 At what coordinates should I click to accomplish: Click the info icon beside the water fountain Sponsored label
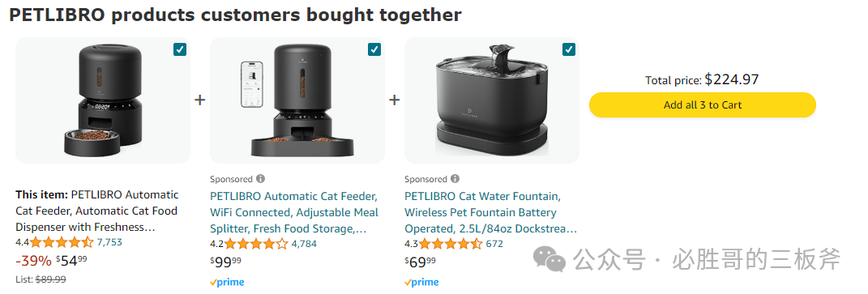click(455, 179)
